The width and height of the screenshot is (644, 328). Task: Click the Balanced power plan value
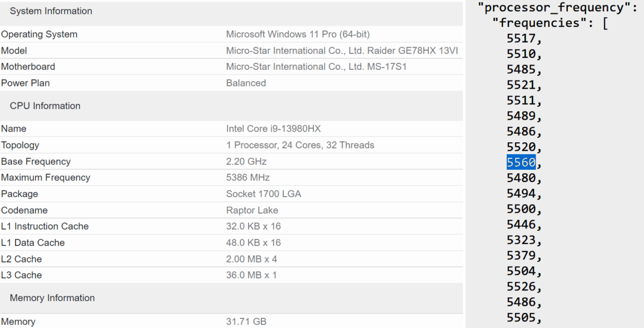[246, 83]
